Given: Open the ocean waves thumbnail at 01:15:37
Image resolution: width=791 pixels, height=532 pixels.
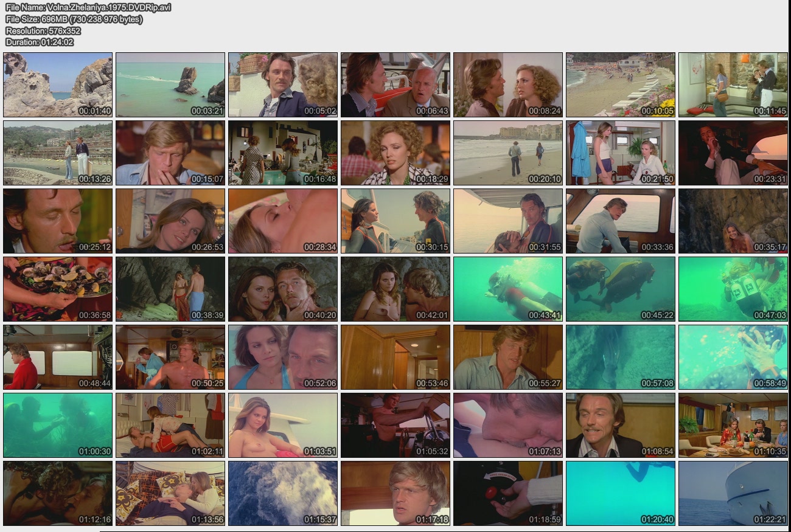Looking at the screenshot, I should click(283, 493).
